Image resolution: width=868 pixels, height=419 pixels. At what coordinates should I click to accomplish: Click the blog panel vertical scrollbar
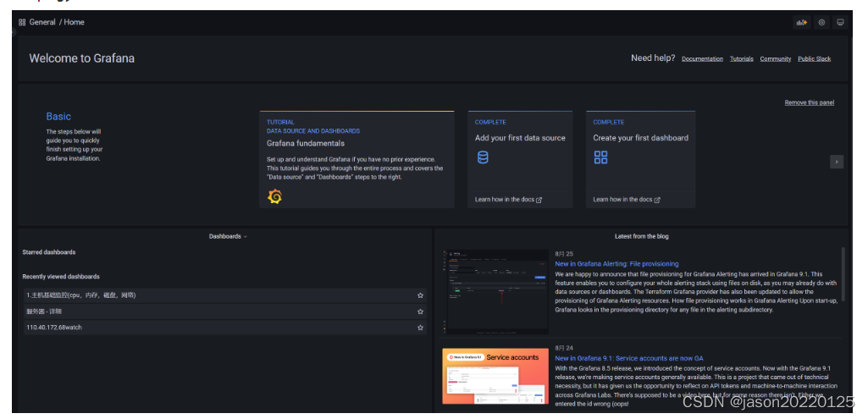(x=843, y=273)
